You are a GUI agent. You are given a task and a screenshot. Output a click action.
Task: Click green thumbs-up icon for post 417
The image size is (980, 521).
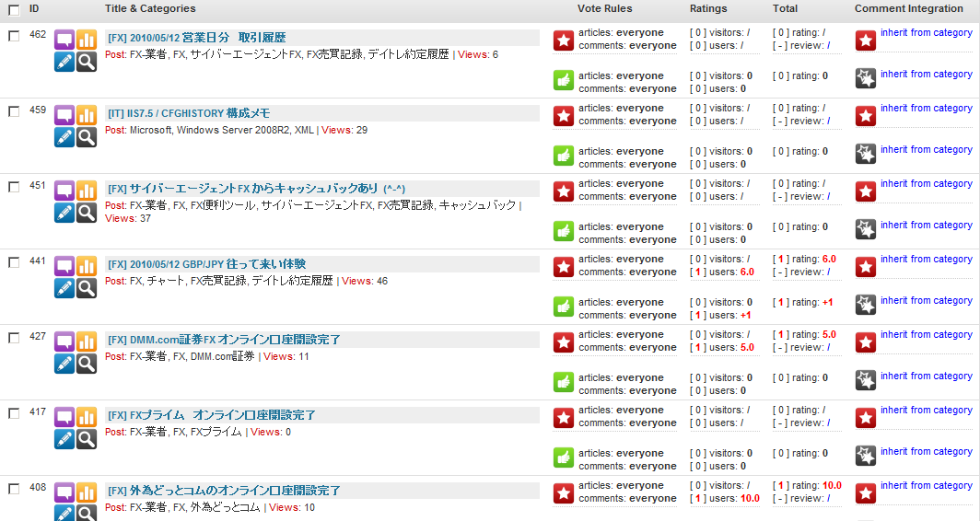pyautogui.click(x=564, y=457)
